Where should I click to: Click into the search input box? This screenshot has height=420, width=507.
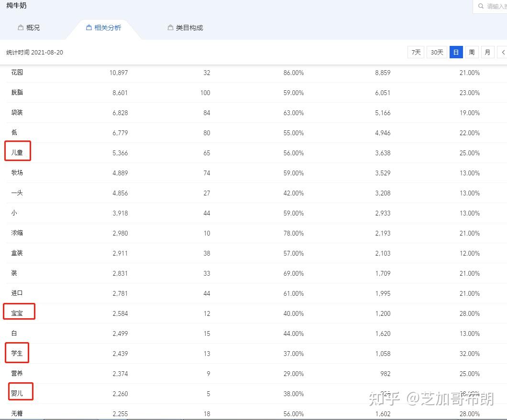click(x=490, y=6)
